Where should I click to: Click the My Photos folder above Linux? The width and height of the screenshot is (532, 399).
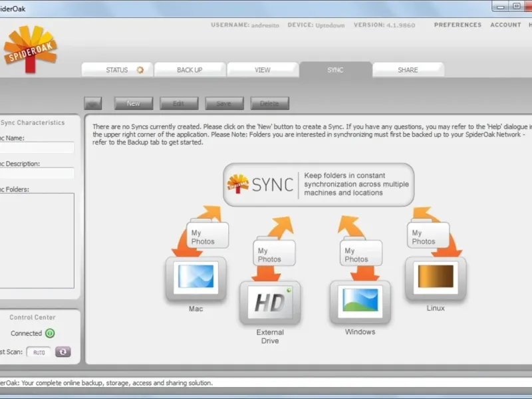tap(428, 235)
